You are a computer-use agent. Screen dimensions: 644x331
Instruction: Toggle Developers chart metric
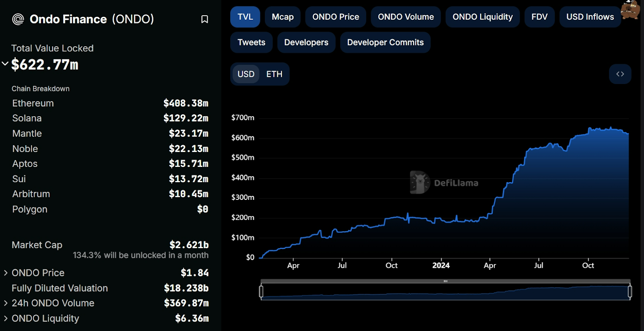pyautogui.click(x=306, y=42)
